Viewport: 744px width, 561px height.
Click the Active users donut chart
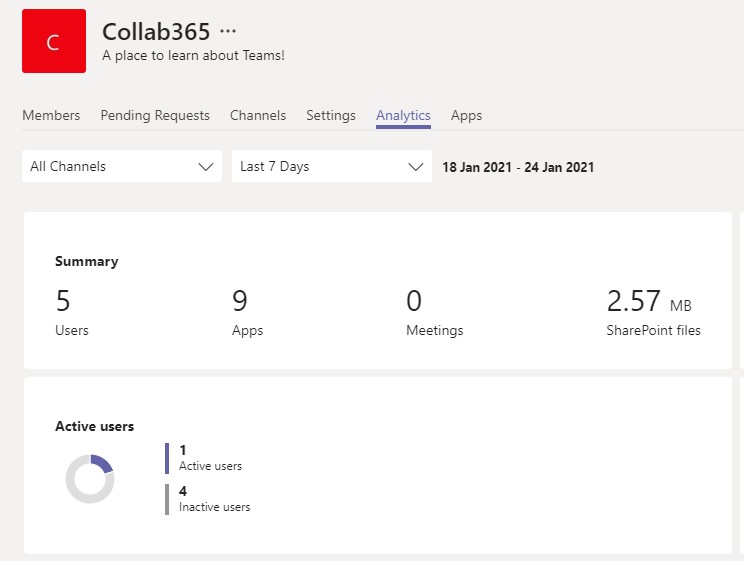point(90,478)
